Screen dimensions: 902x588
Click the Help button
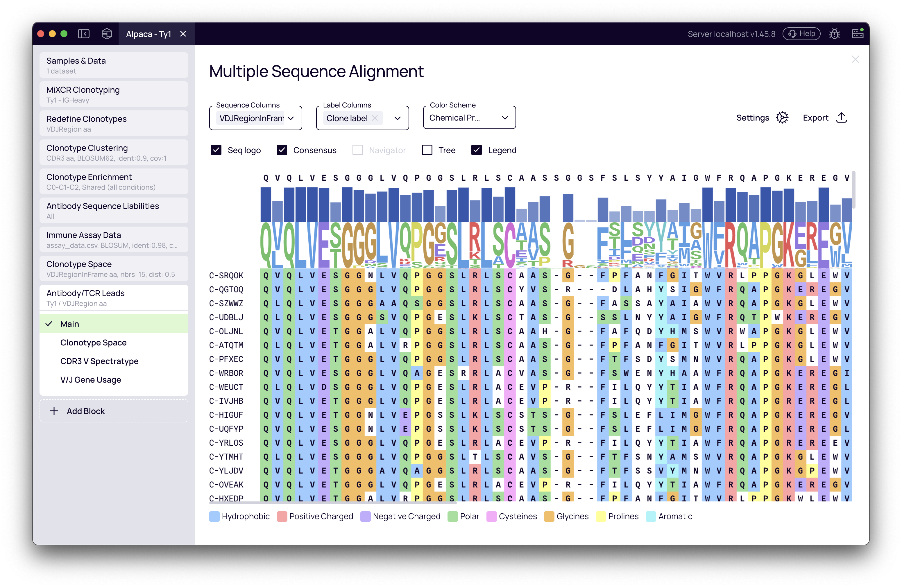(801, 34)
